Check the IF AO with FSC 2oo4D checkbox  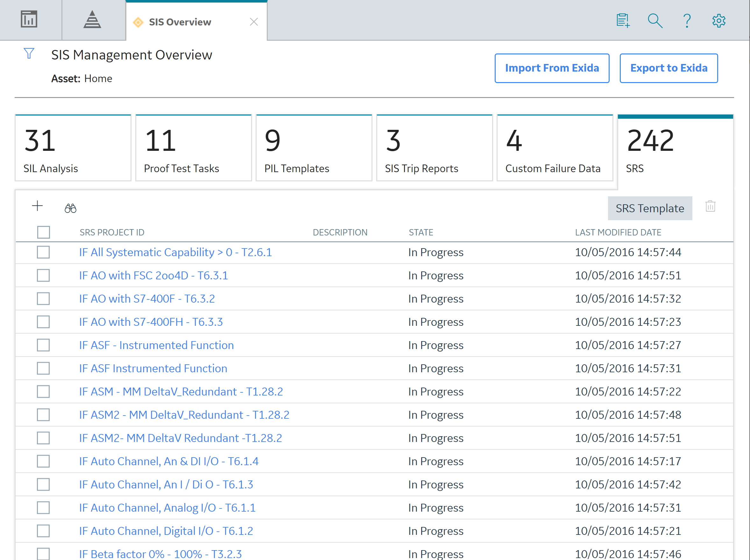pos(43,275)
